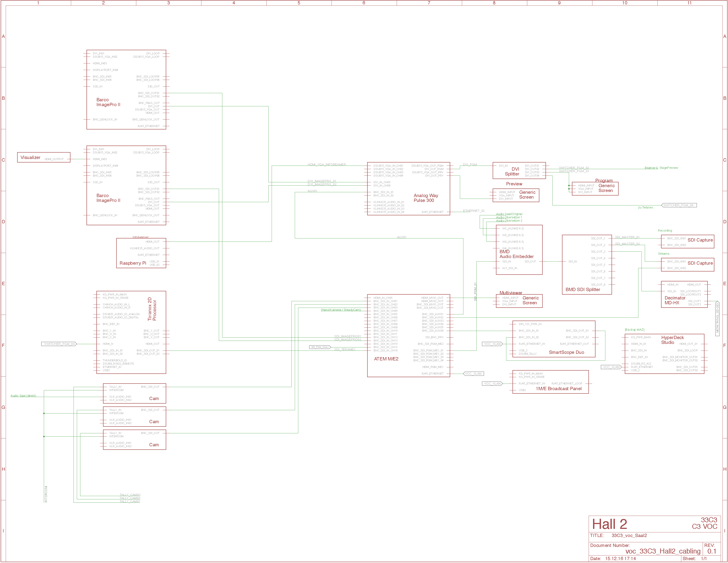Click column header 11 in top ruler
Viewport: 728px width, 563px height.
(689, 3)
